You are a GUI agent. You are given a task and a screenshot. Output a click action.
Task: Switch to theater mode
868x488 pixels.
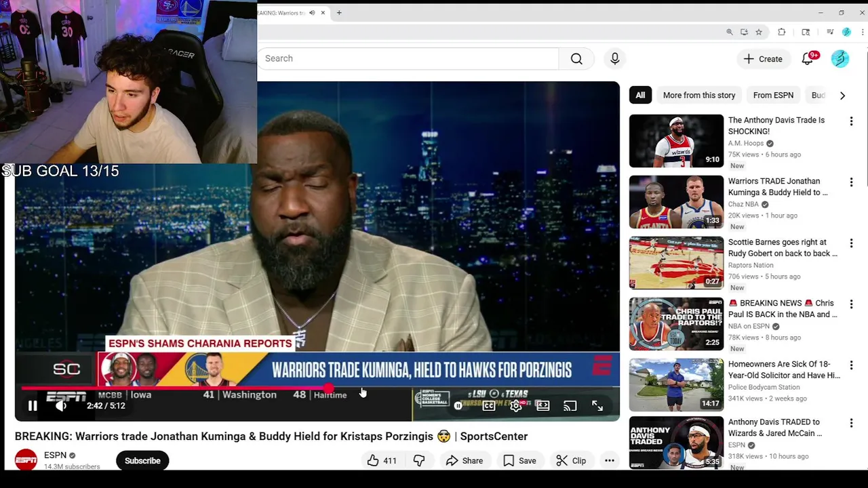(542, 406)
